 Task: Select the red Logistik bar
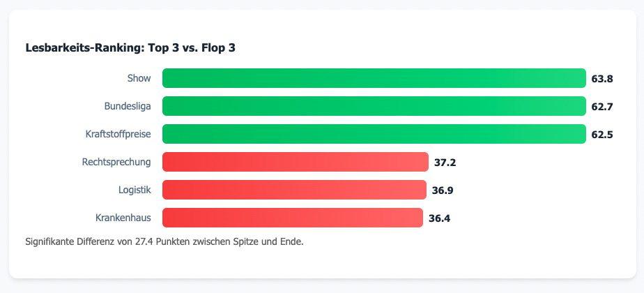294,190
